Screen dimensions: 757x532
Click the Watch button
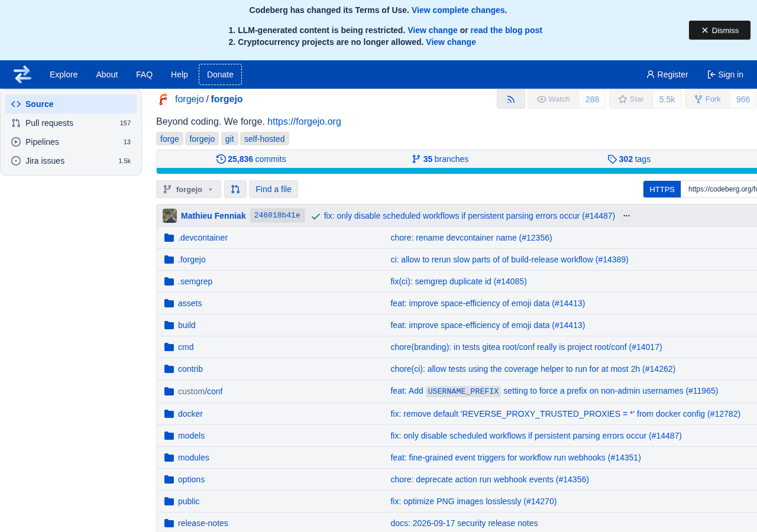pyautogui.click(x=554, y=99)
